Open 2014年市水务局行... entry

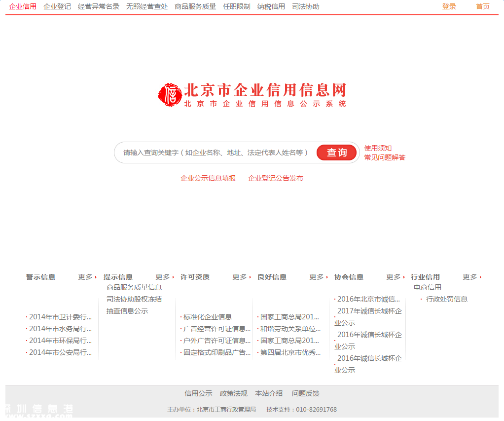(x=61, y=329)
